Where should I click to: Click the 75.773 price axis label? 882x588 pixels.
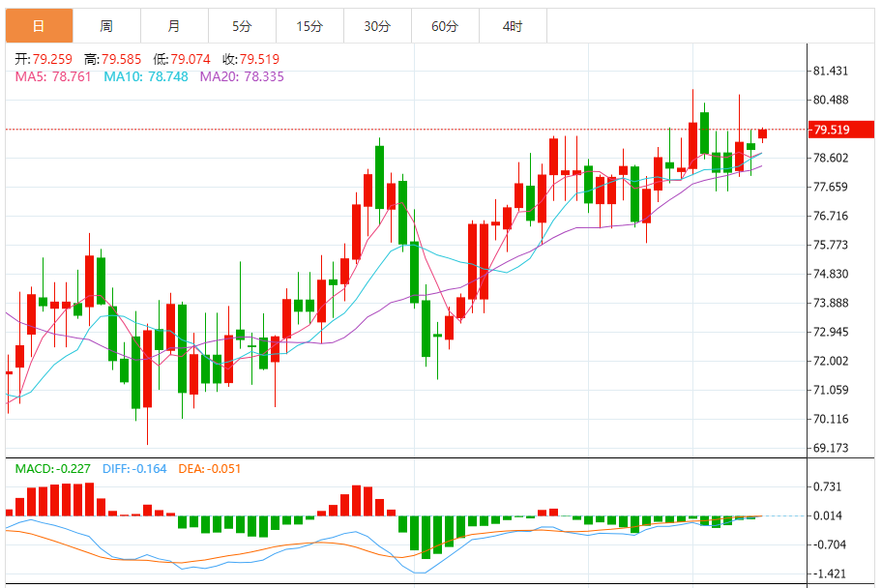(x=831, y=245)
